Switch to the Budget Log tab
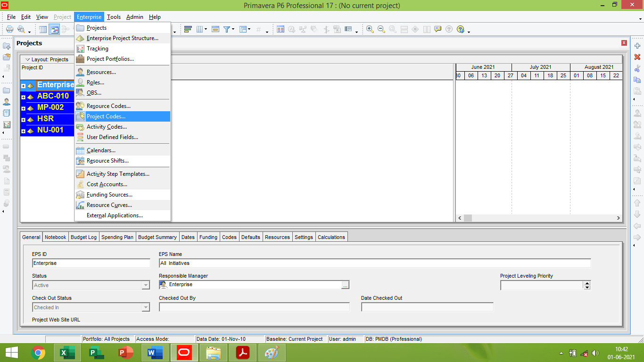 [83, 237]
